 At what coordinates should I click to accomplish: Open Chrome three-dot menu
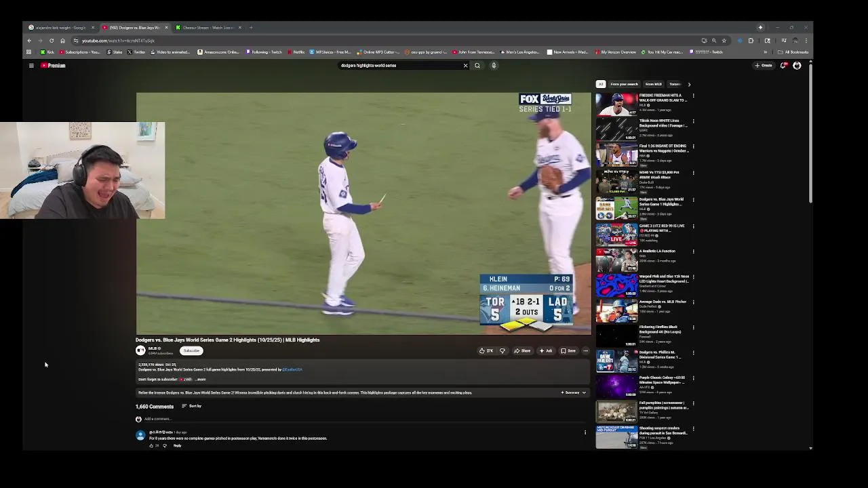point(806,41)
